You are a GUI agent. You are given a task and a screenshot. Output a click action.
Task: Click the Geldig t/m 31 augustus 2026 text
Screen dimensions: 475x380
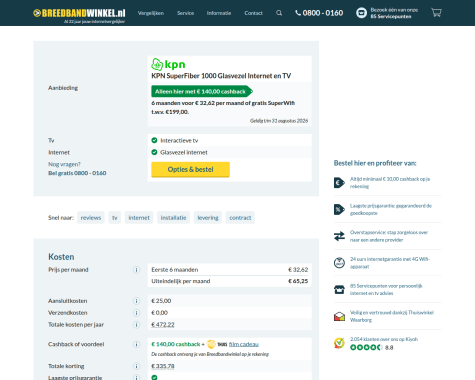[x=279, y=121]
